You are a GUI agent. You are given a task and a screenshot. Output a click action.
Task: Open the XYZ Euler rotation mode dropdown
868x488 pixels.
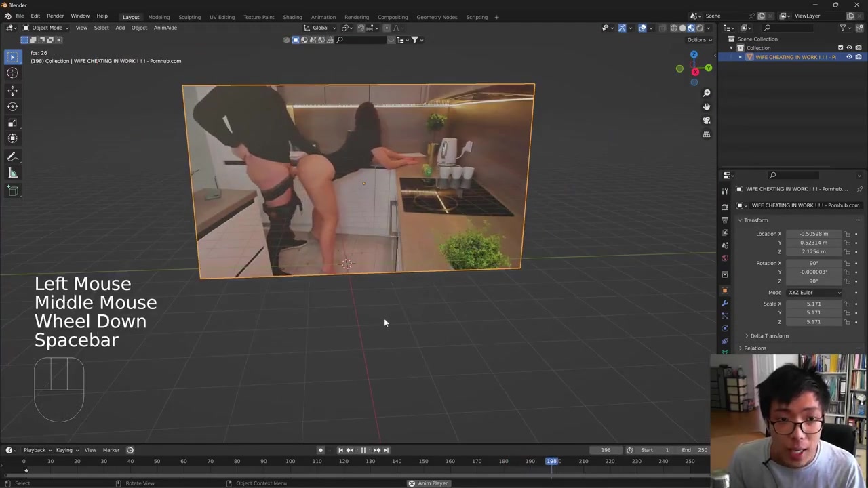[814, 293]
